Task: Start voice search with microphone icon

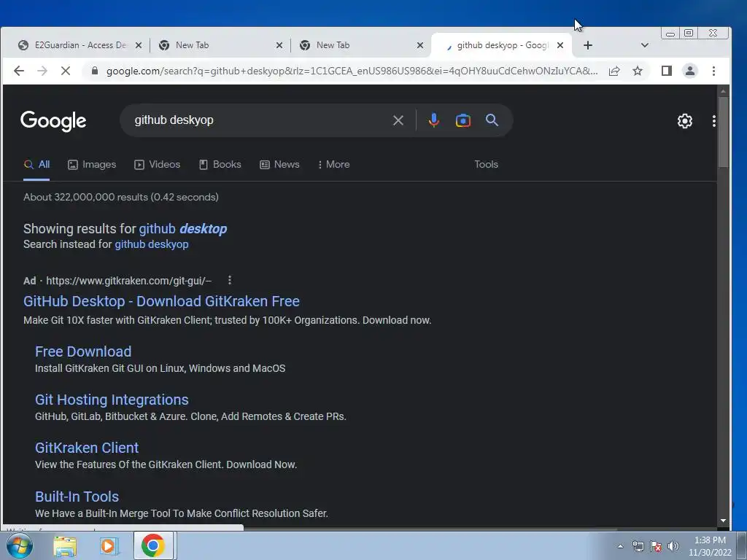Action: (x=433, y=120)
